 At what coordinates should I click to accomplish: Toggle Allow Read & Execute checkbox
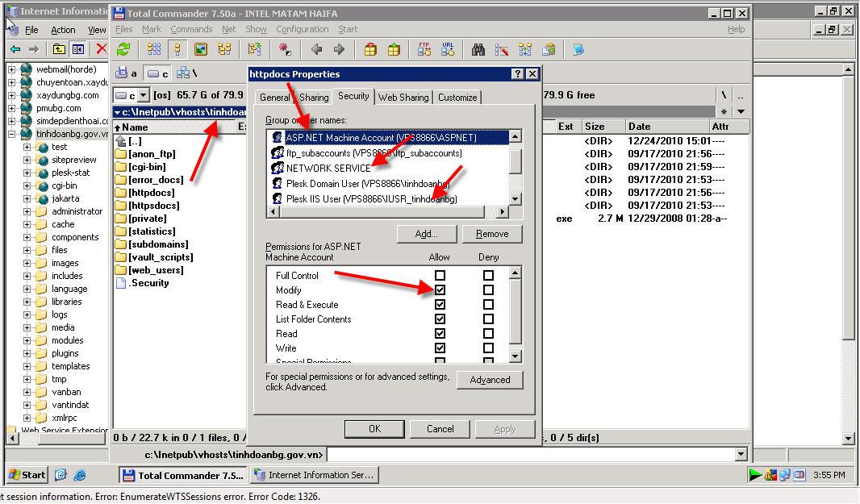coord(440,304)
